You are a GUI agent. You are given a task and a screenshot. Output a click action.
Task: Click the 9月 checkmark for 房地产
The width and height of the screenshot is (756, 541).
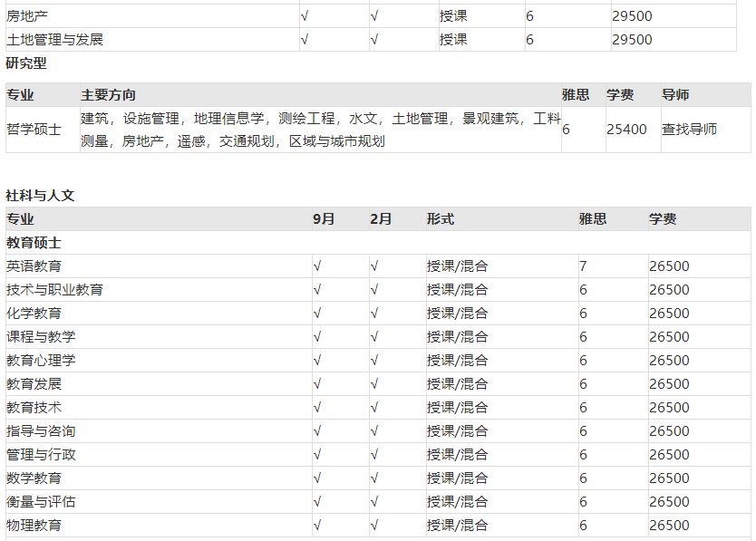[305, 16]
